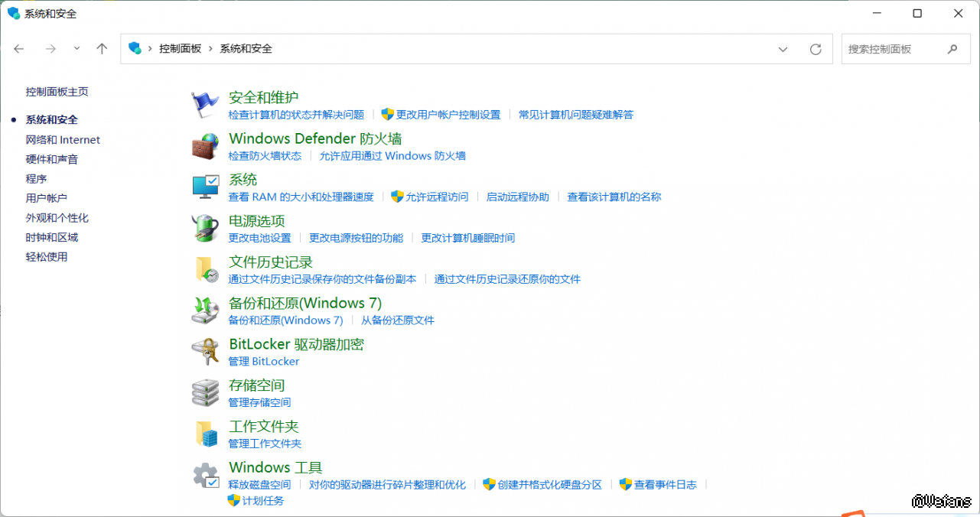Open the 文件历史记录 heading
Screen dimensions: 980x517
point(271,262)
